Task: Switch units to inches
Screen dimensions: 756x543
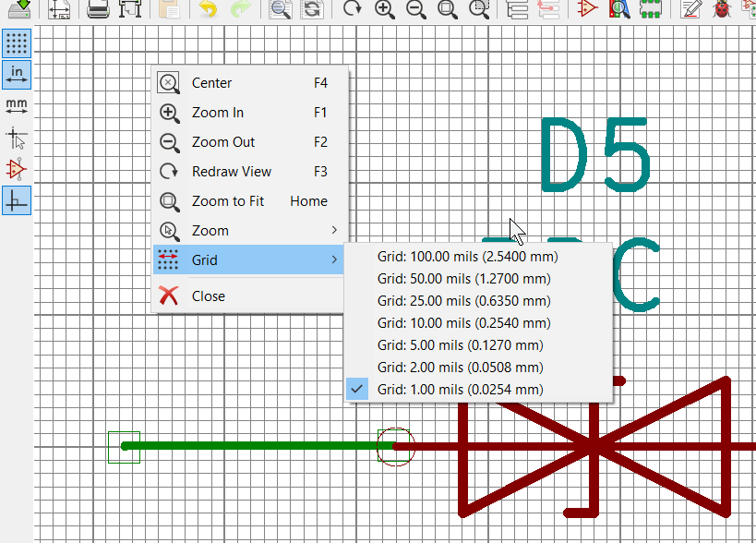Action: coord(17,75)
